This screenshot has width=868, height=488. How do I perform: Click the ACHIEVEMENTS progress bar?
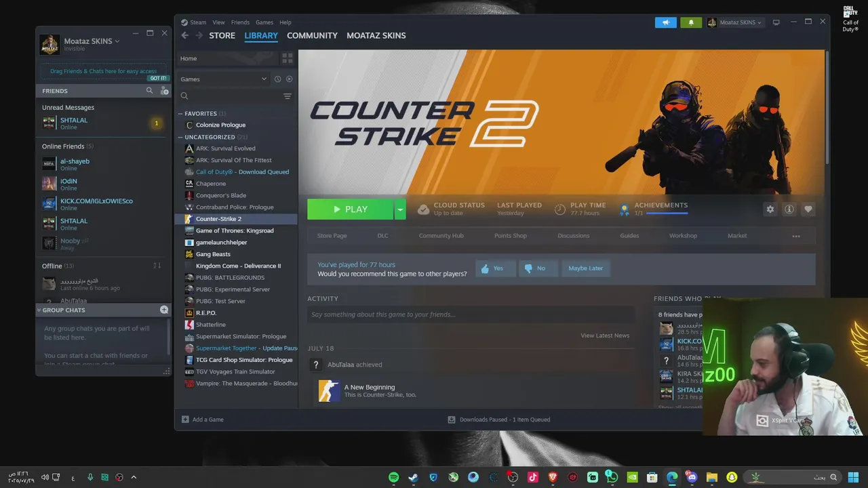pyautogui.click(x=667, y=213)
